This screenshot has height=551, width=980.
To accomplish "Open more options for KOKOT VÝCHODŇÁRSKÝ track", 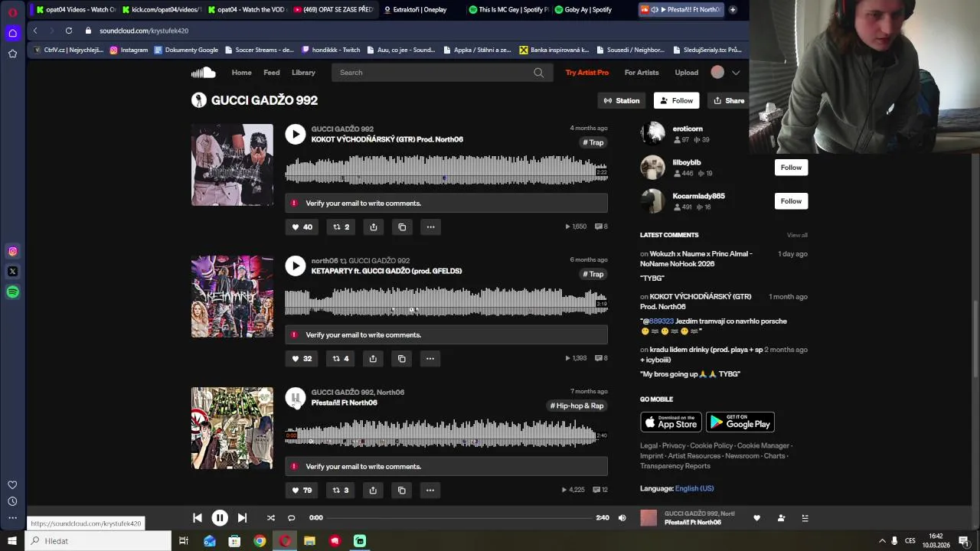I will pyautogui.click(x=430, y=227).
